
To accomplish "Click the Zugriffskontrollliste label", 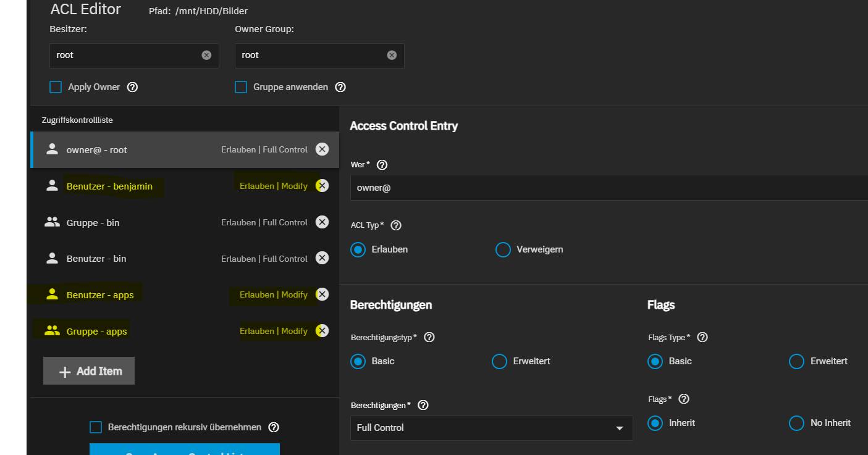I will coord(77,120).
